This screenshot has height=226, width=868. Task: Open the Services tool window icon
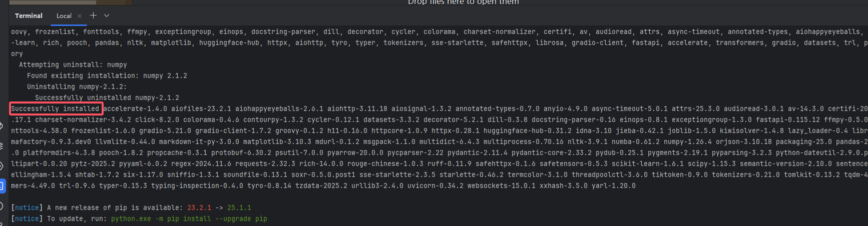coord(2,166)
